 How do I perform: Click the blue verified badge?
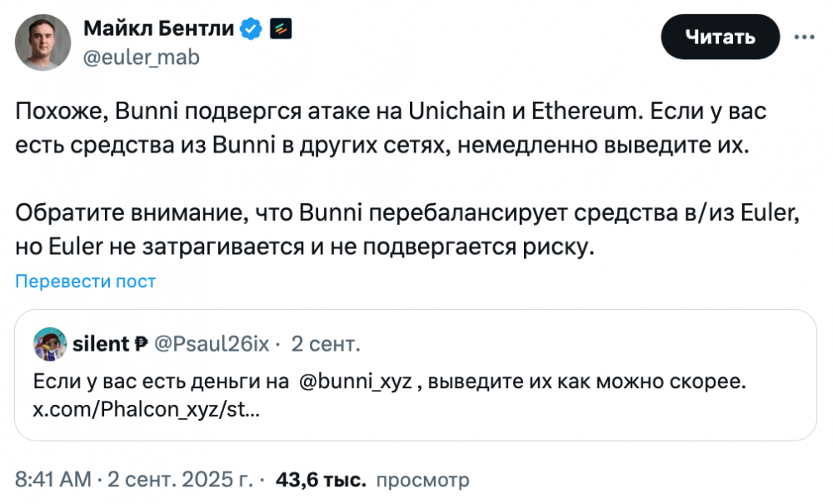251,30
